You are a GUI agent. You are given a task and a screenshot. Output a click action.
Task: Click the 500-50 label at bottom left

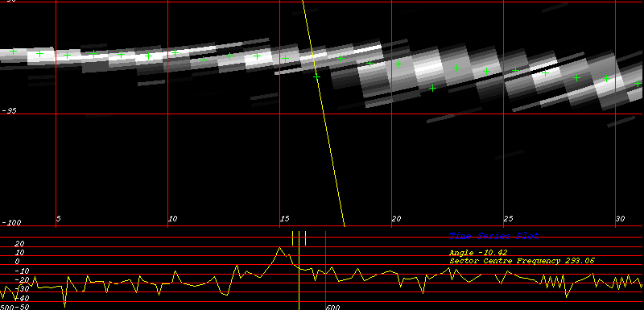click(14, 307)
